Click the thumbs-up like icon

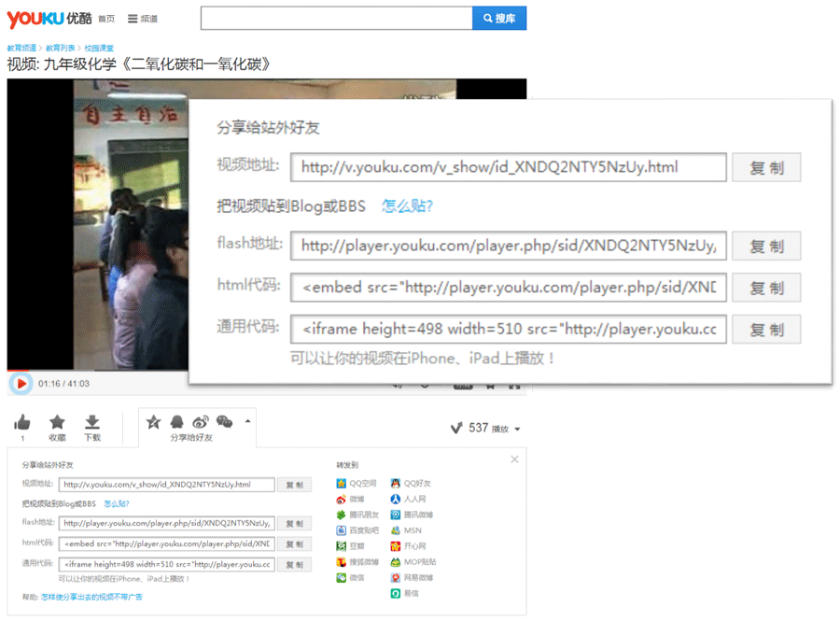[22, 423]
